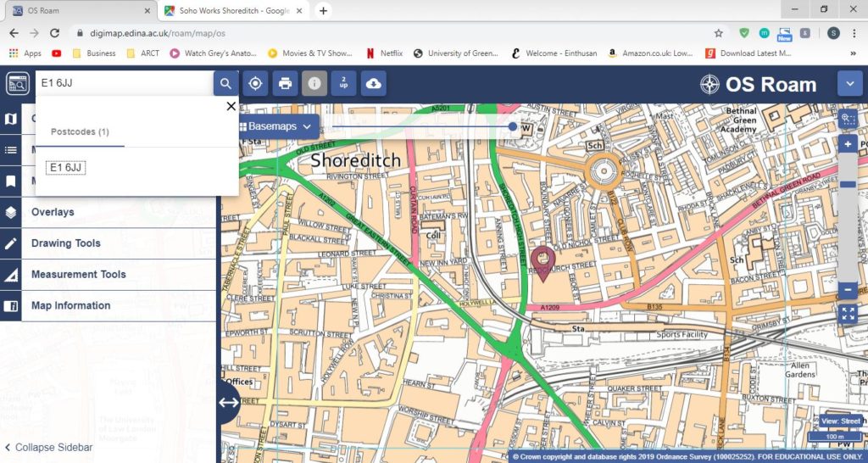
Task: Click the cloud data download icon
Action: [x=374, y=84]
